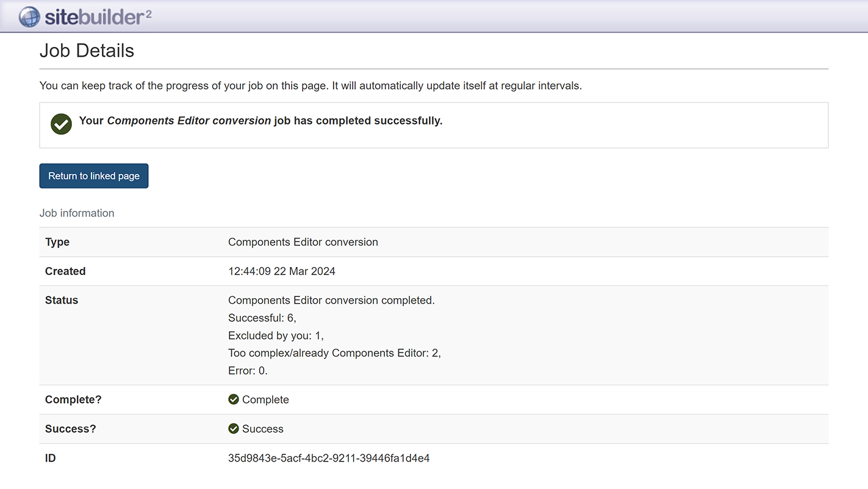
Task: Click the ID row label
Action: tap(51, 458)
